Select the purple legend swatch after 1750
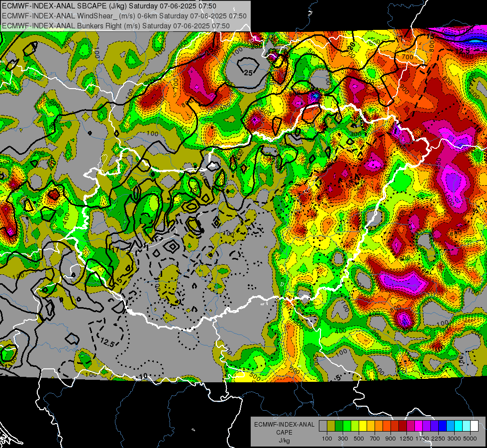This screenshot has height=448, width=487. point(426,426)
